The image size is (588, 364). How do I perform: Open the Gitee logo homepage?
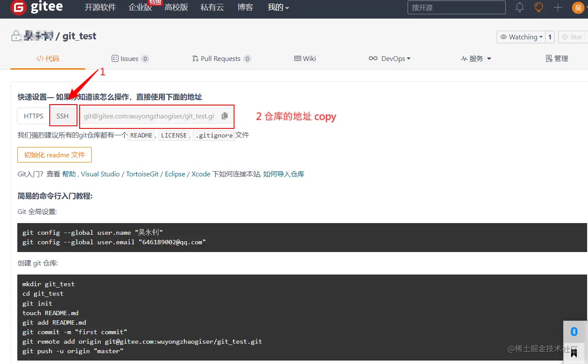click(36, 7)
